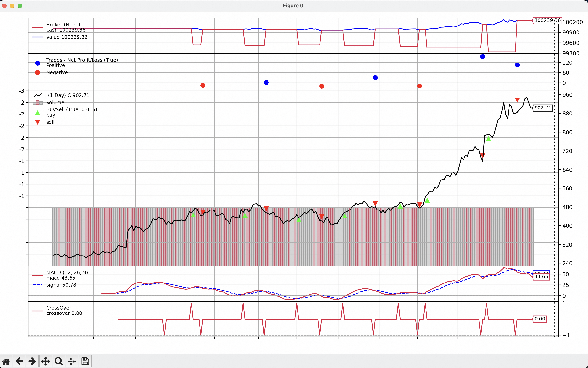Open the Configure subplots sliders icon
588x368 pixels.
coord(72,361)
